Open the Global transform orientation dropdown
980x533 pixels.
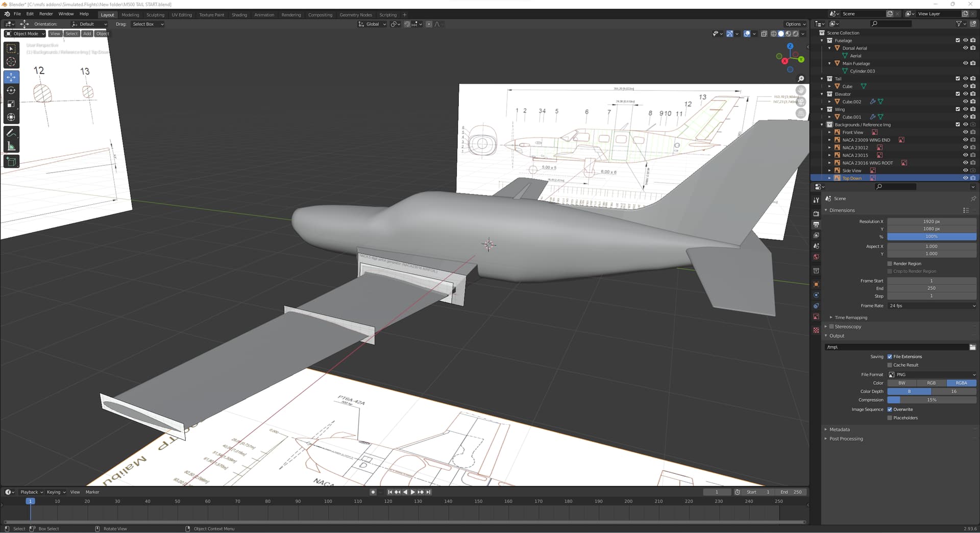point(372,24)
